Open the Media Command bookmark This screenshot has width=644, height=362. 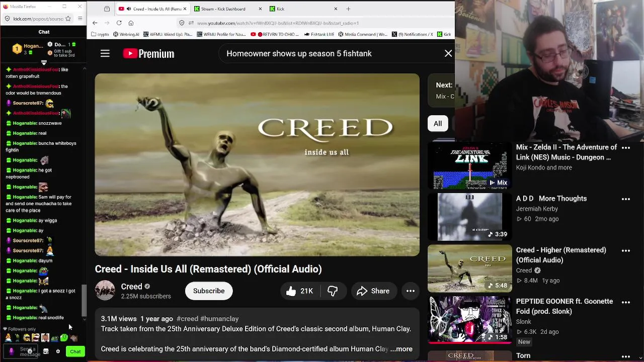363,34
